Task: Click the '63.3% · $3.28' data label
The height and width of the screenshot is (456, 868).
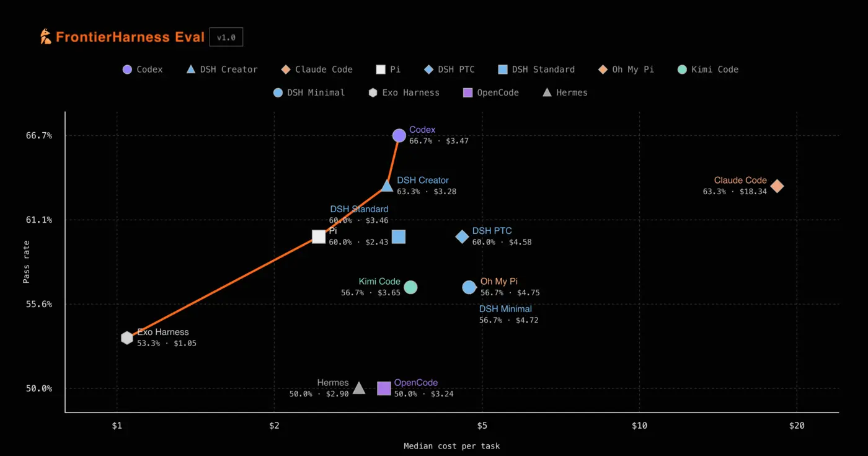Action: coord(427,192)
